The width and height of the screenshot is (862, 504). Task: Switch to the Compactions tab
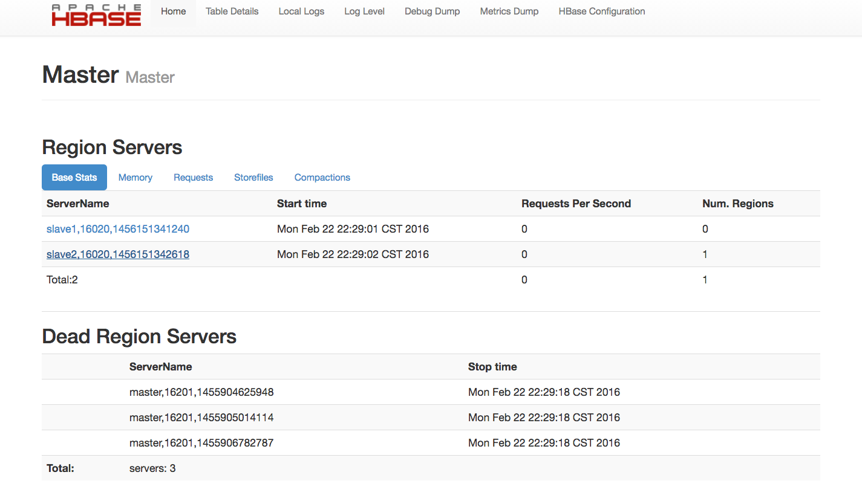pos(322,178)
